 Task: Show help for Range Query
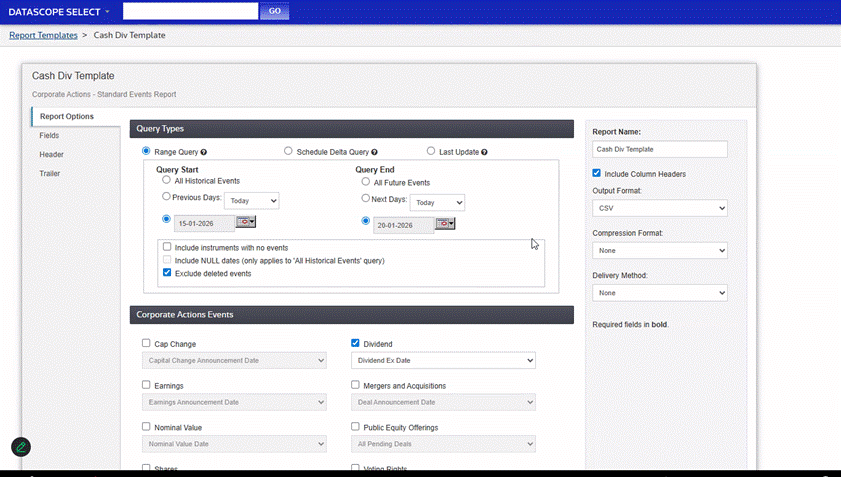coord(204,152)
